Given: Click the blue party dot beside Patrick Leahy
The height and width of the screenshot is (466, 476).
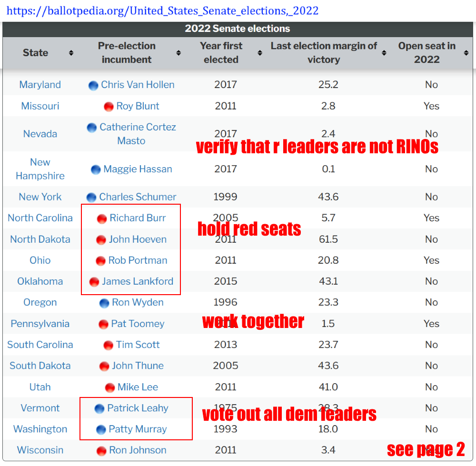Looking at the screenshot, I should pyautogui.click(x=99, y=409).
